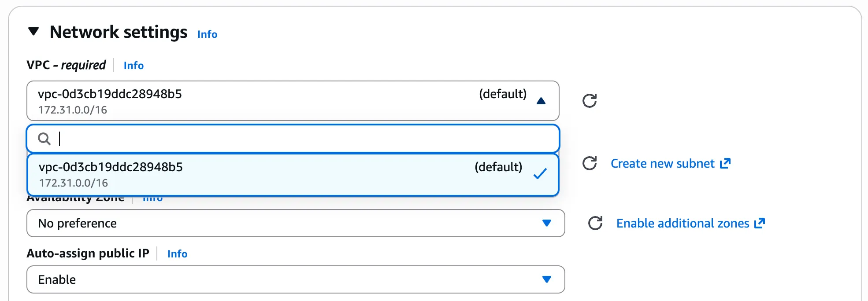Click the Info link beside VPC required

[133, 65]
